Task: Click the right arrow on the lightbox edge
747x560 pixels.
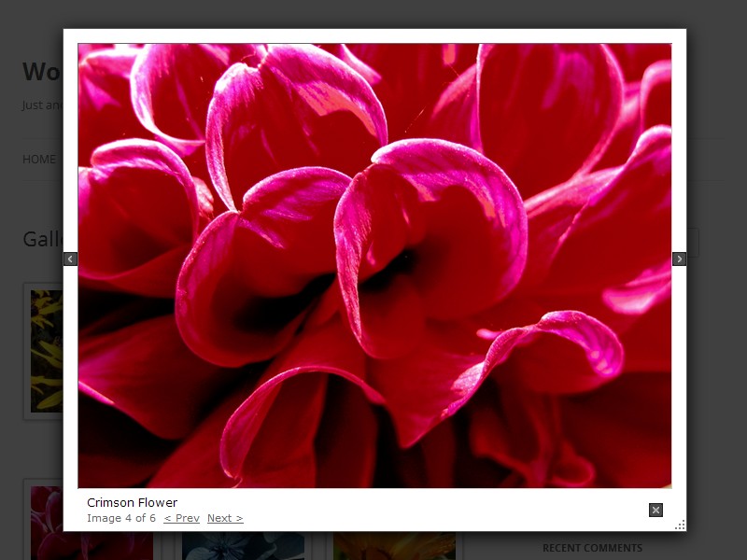Action: pos(680,259)
